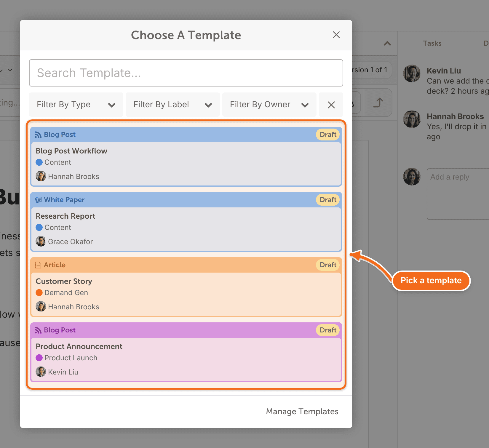Select the Research Report template

[186, 222]
